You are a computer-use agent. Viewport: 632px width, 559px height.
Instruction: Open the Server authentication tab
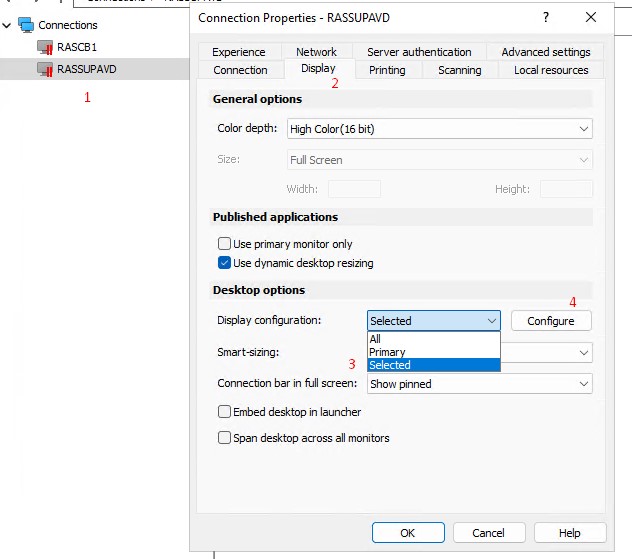pyautogui.click(x=419, y=52)
